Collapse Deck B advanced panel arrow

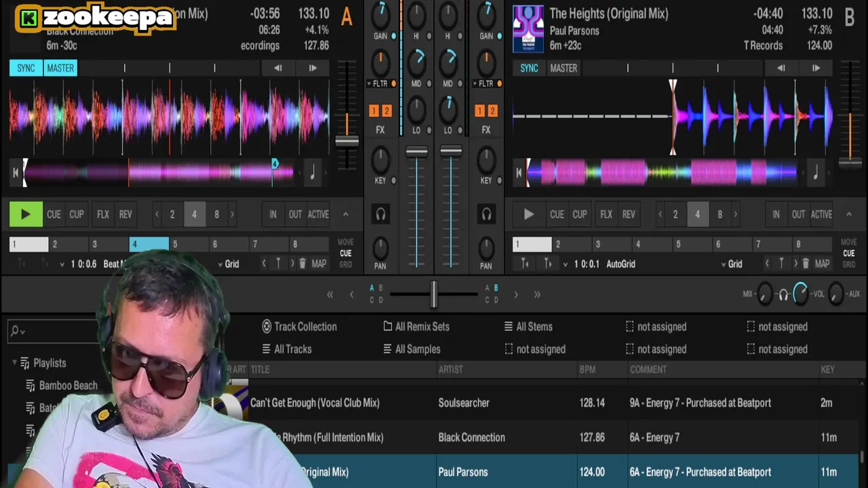coord(848,214)
